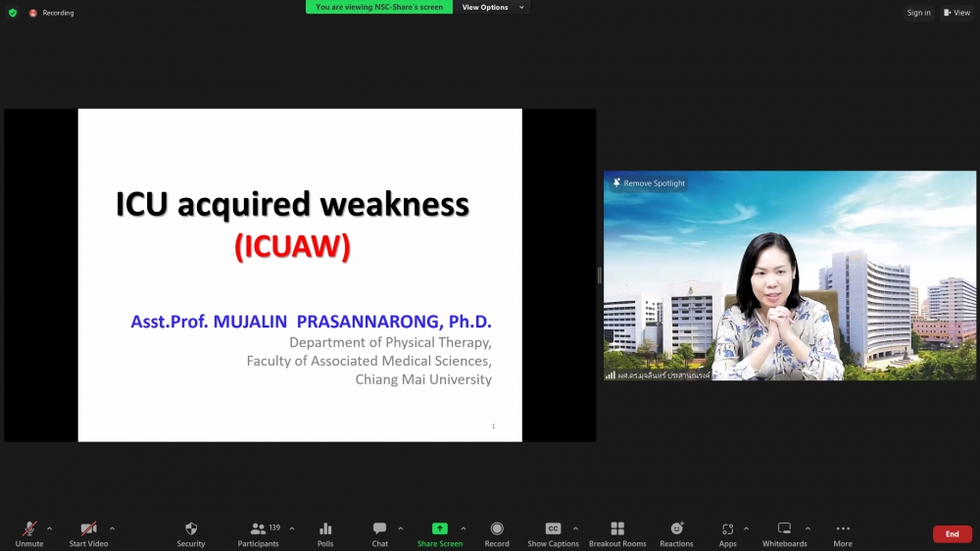Viewport: 980px width, 551px height.
Task: Click Remove Spotlight on speaker video
Action: 648,183
